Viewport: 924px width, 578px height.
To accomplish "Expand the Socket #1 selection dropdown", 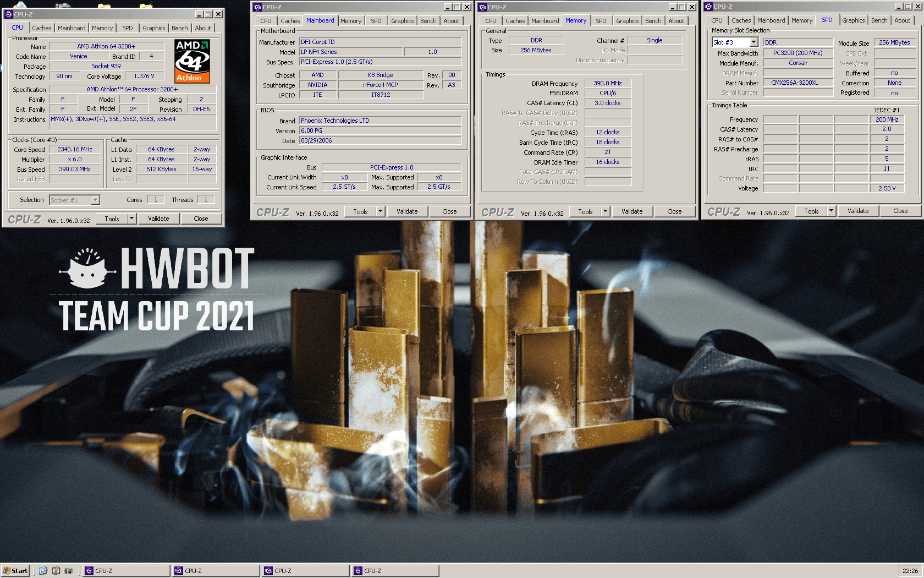I will click(95, 200).
